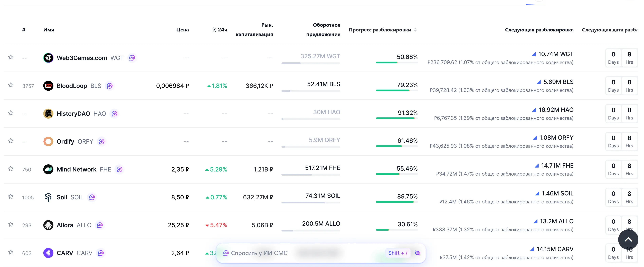Sort table by Цена column header
644x267 pixels.
(x=183, y=30)
